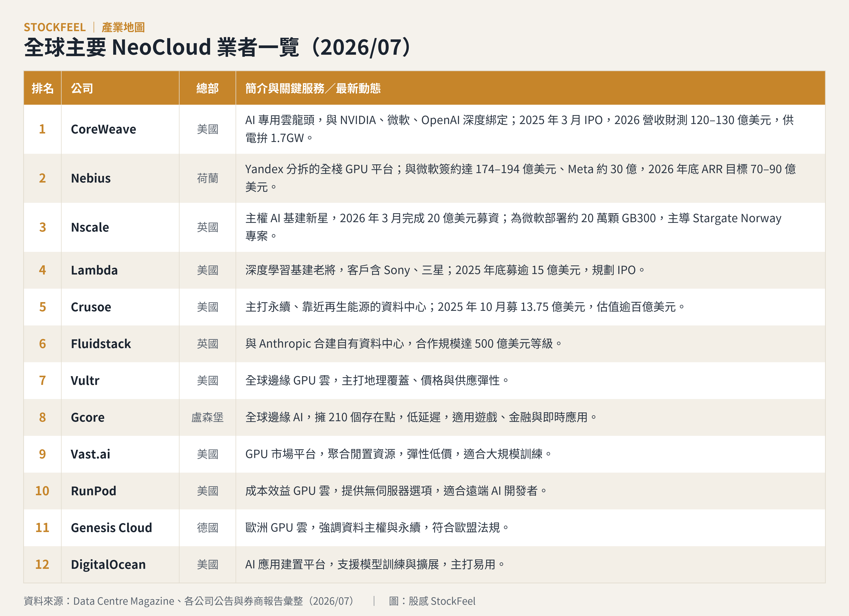This screenshot has height=616, width=849.
Task: Select the 排名 column header
Action: 43,88
